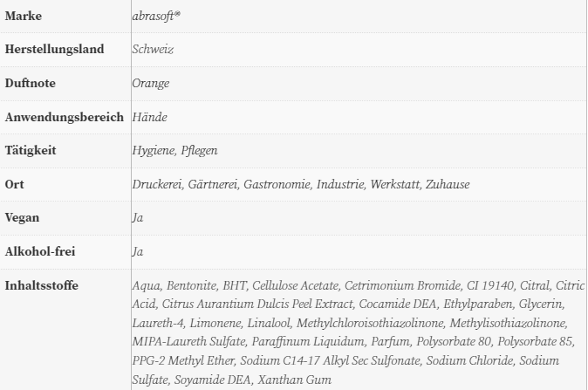The height and width of the screenshot is (390, 588).
Task: Click Bentonite in the ingredients list
Action: tap(190, 285)
